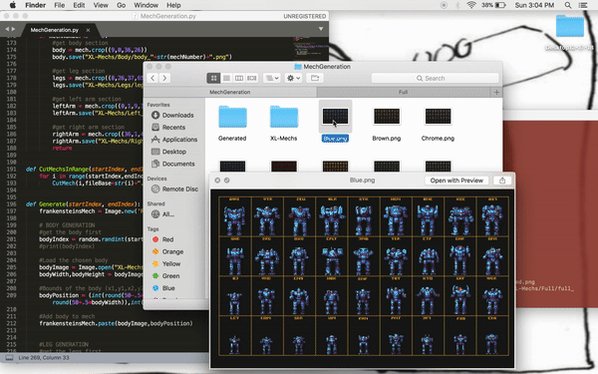
Task: Close the MechGeneration.py editor tab
Action: [x=88, y=30]
